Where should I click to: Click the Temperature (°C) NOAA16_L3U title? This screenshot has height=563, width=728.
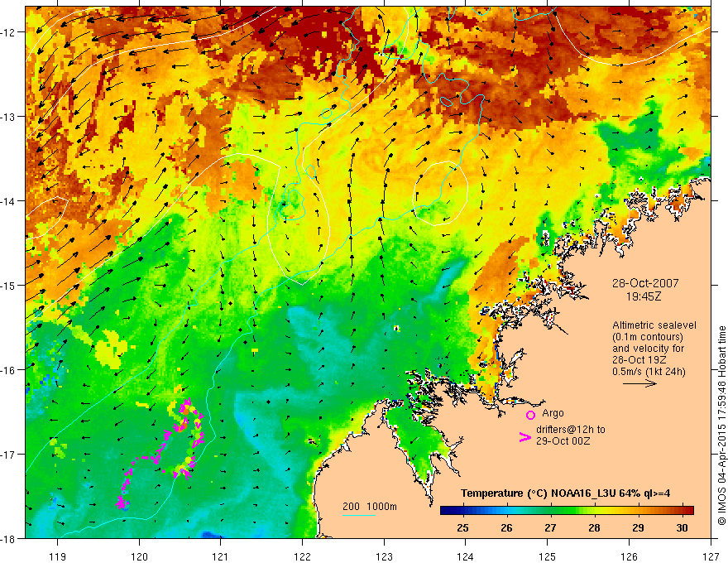(x=565, y=493)
